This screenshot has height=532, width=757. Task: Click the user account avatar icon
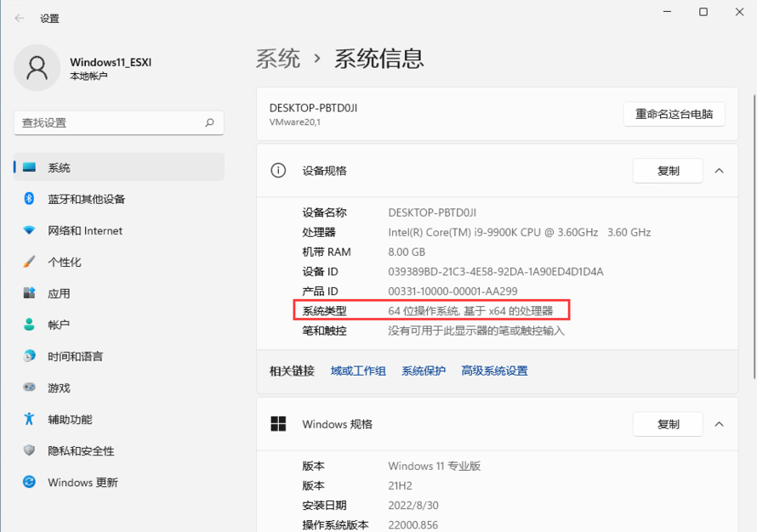pos(37,68)
